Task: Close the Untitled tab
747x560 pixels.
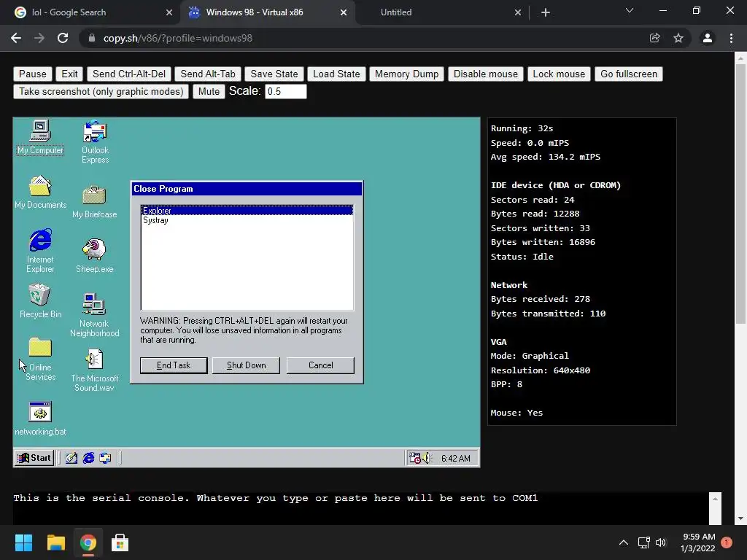Action: tap(518, 12)
